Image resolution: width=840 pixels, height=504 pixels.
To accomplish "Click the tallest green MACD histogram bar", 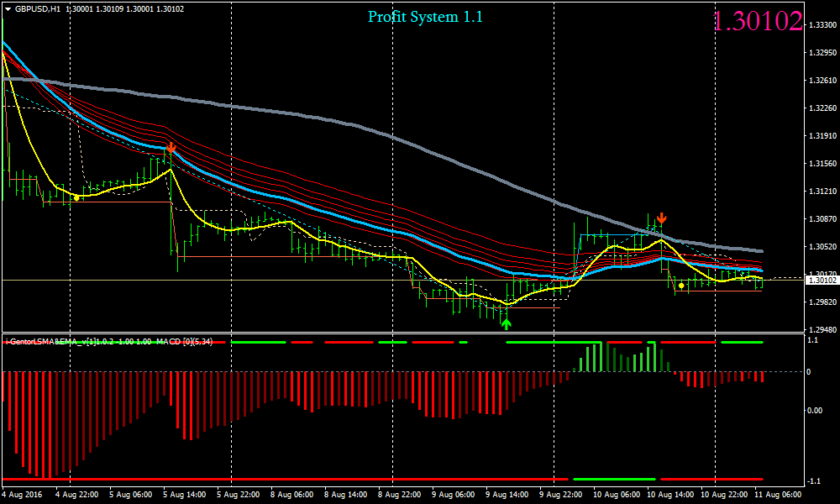I will coord(599,357).
